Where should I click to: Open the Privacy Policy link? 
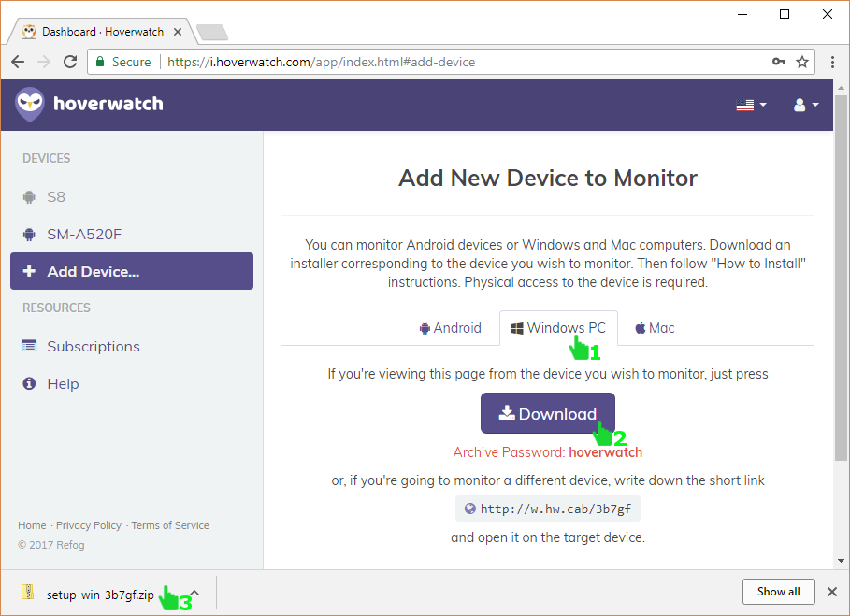(89, 525)
